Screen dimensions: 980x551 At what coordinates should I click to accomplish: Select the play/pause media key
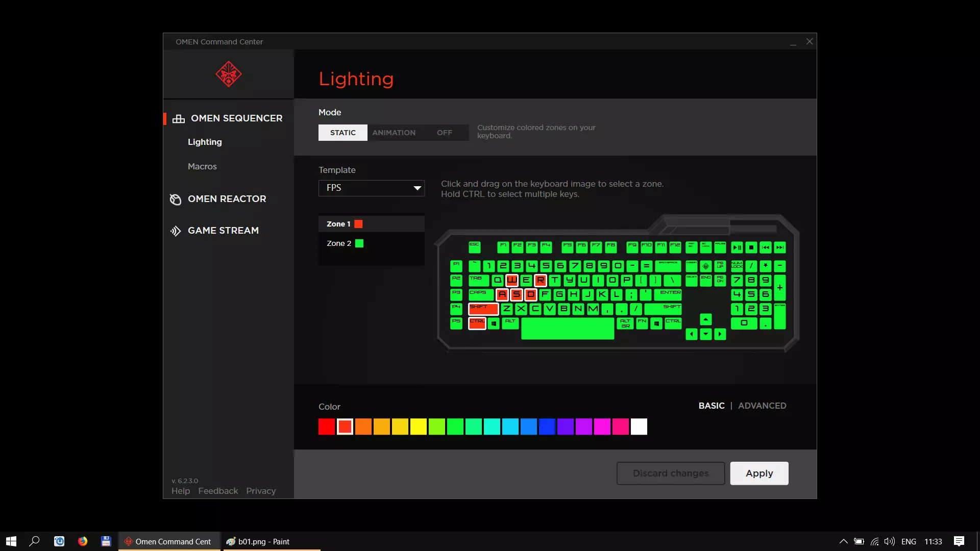pyautogui.click(x=737, y=247)
